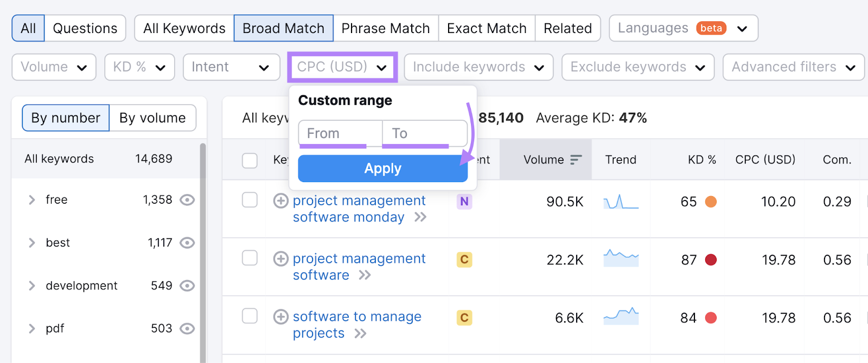Switch to the Phrase Match tab
This screenshot has height=363, width=868.
[x=385, y=28]
